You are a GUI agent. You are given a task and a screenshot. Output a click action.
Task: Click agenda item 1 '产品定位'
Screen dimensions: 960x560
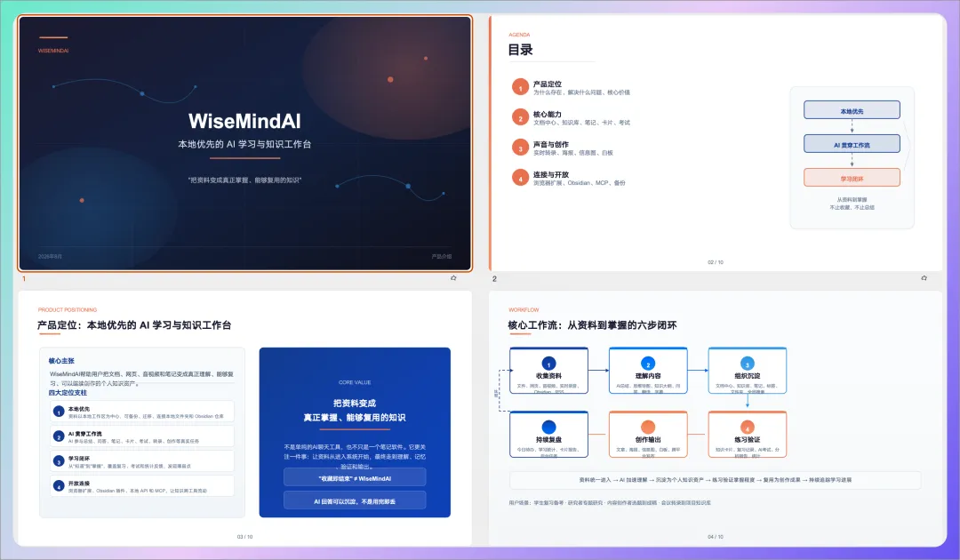[x=571, y=87]
